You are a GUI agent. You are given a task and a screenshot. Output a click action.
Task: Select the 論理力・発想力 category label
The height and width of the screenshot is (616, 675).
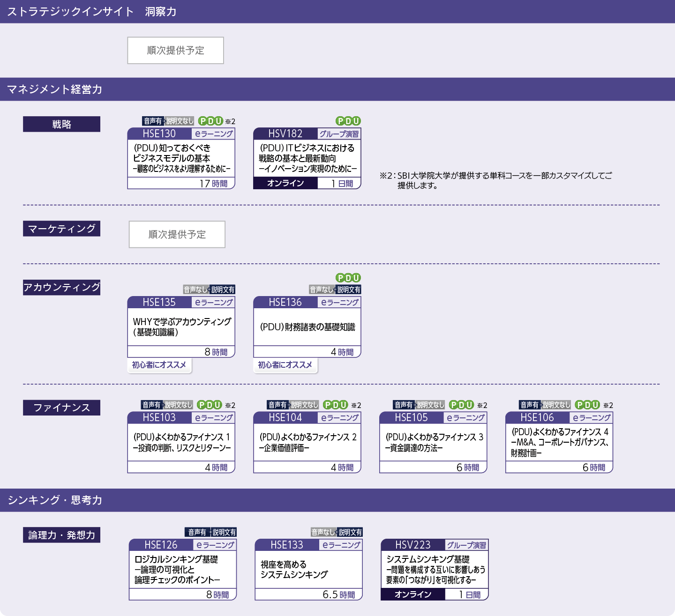point(61,535)
